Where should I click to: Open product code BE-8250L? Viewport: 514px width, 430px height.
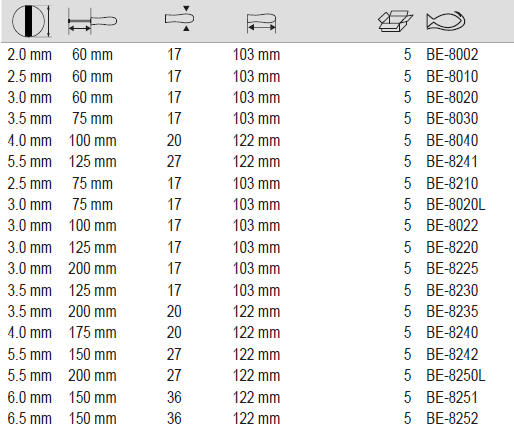tap(456, 376)
